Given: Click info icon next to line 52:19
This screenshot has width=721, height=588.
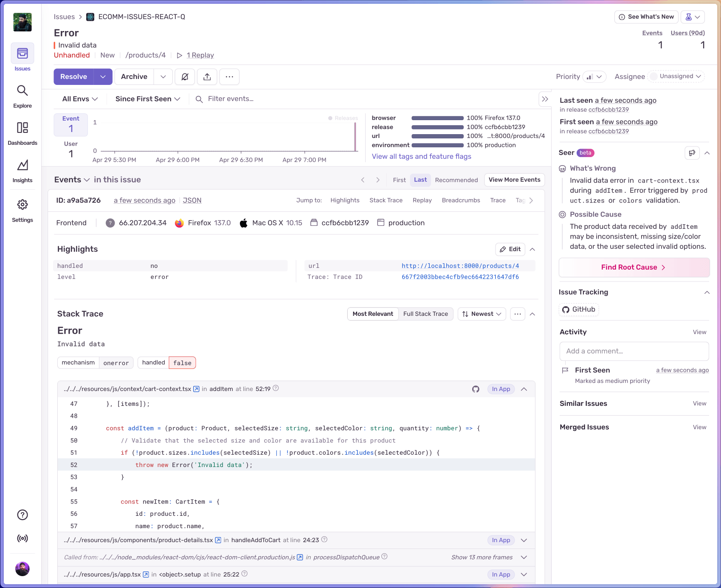Looking at the screenshot, I should point(276,388).
